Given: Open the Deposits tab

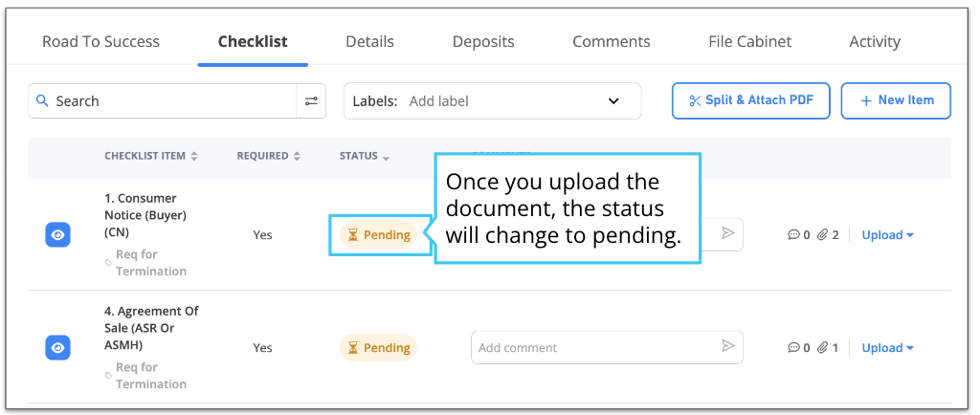Looking at the screenshot, I should point(483,42).
